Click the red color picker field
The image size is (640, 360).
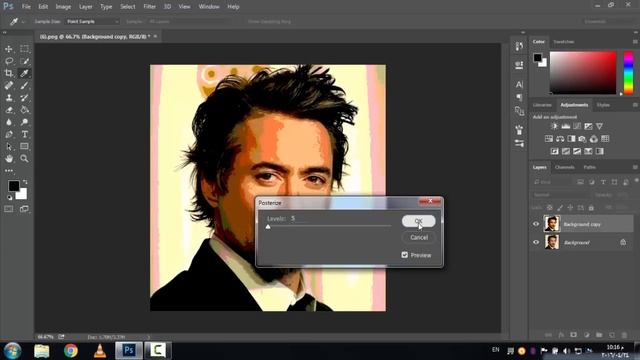click(x=583, y=73)
